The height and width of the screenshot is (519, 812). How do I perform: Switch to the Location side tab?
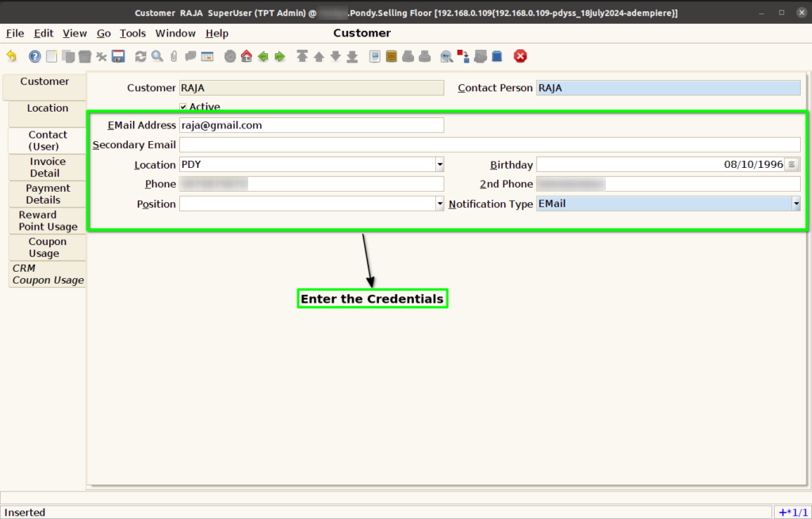point(47,114)
